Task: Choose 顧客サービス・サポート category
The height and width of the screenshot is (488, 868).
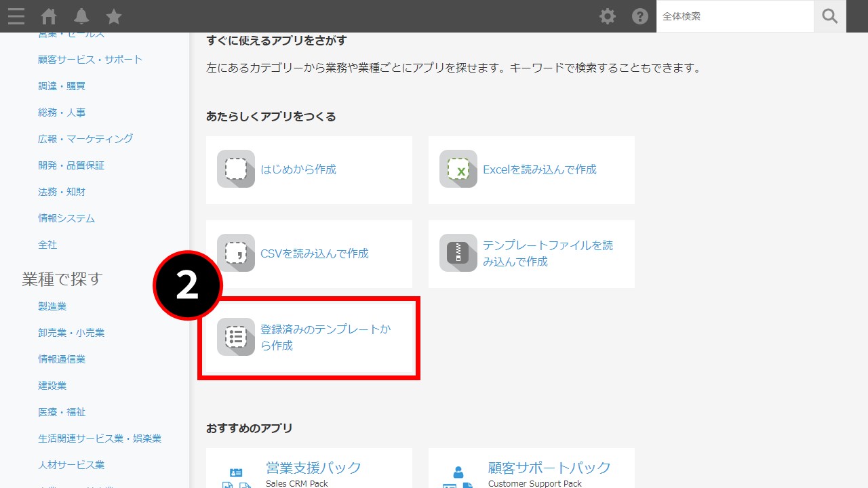Action: click(x=90, y=60)
